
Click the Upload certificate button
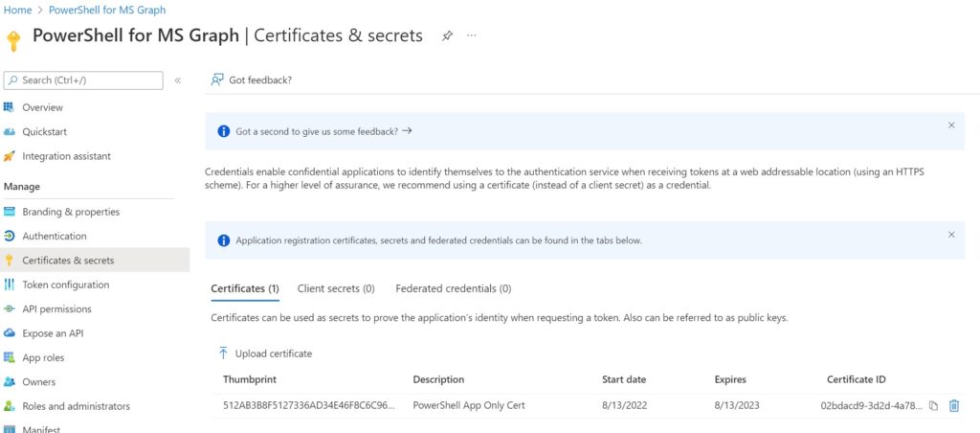coord(265,353)
